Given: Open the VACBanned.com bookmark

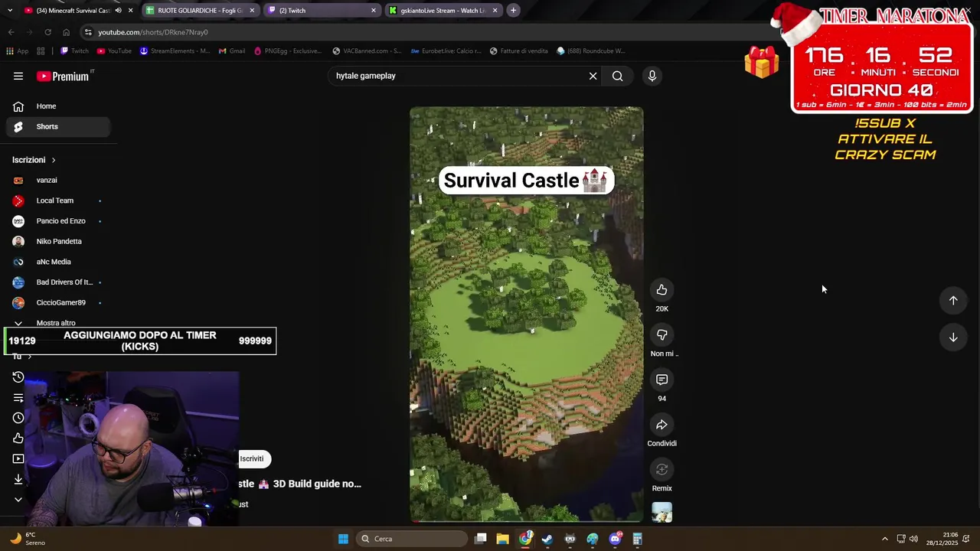Looking at the screenshot, I should click(x=367, y=51).
